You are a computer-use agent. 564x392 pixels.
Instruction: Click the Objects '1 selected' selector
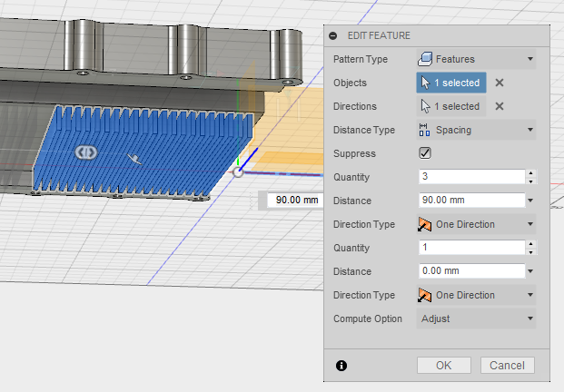coord(451,83)
